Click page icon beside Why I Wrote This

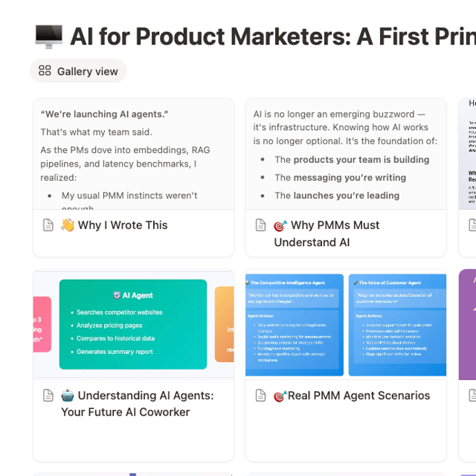tap(48, 225)
